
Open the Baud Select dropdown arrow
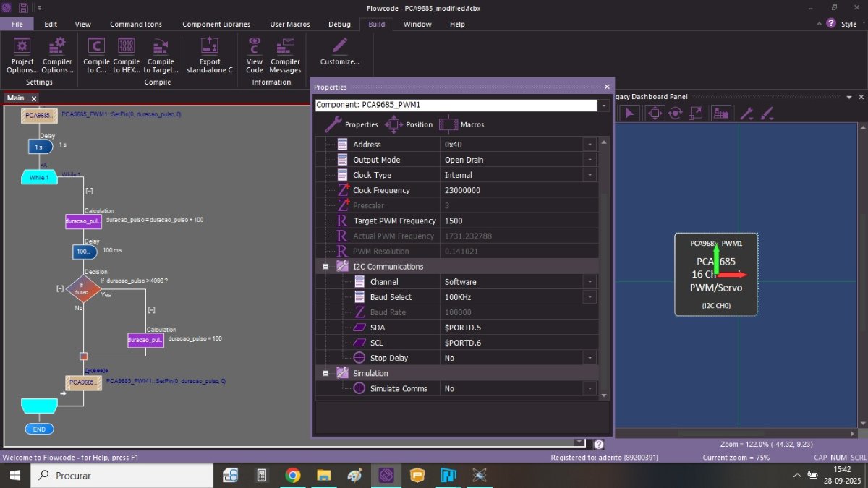coord(590,297)
